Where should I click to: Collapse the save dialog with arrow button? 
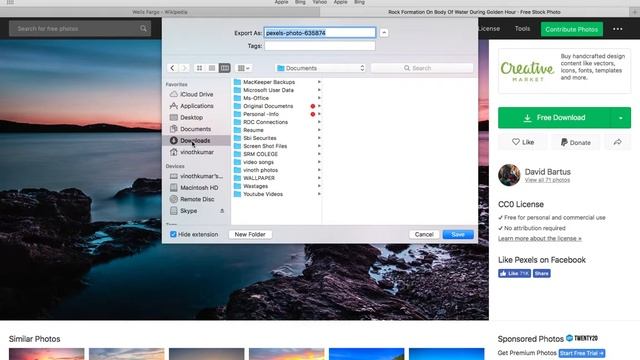pos(384,33)
